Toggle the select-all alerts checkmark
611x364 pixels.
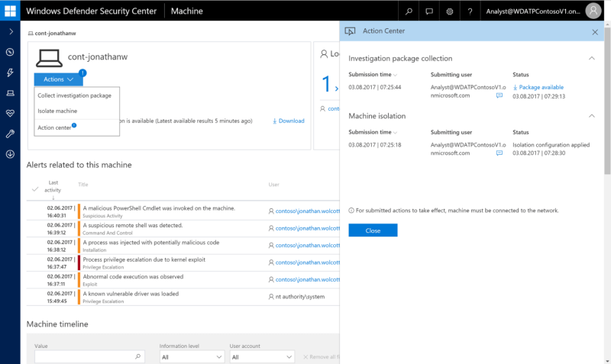[35, 189]
